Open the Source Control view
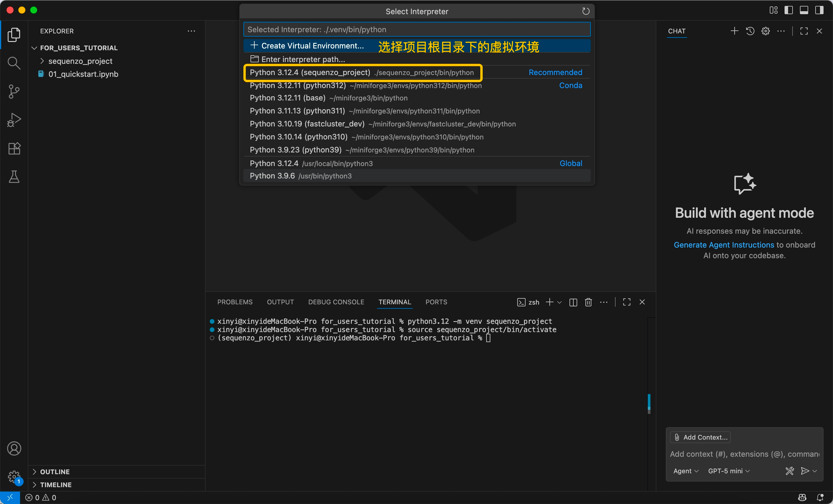 (x=14, y=91)
